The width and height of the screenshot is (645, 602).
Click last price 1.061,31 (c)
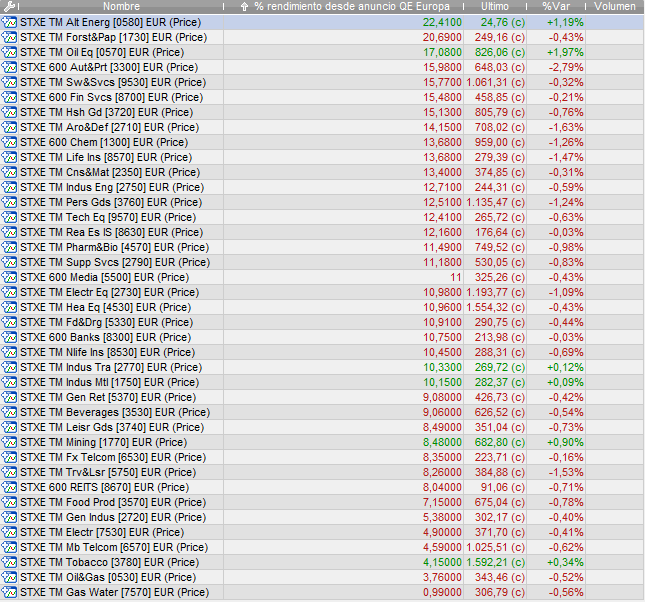click(x=496, y=83)
